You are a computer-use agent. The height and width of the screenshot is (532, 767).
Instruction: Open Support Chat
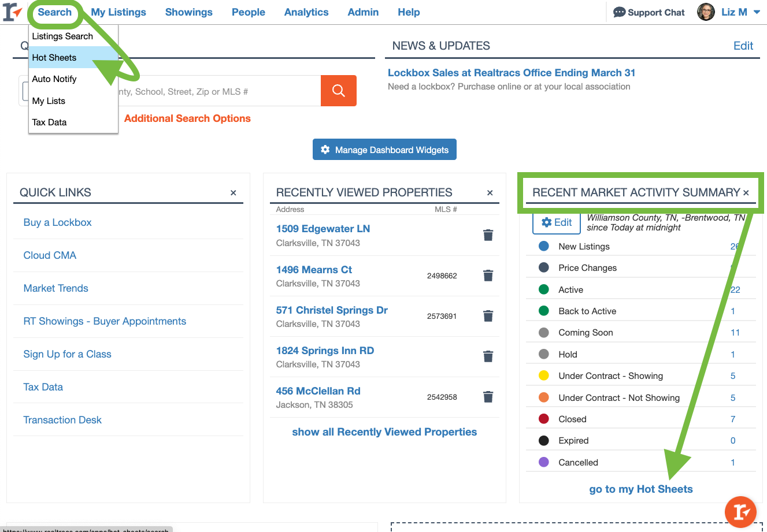pyautogui.click(x=649, y=12)
